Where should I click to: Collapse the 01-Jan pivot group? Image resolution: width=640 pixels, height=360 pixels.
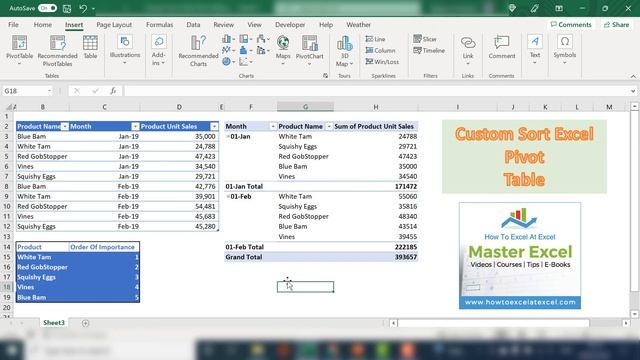pos(228,136)
